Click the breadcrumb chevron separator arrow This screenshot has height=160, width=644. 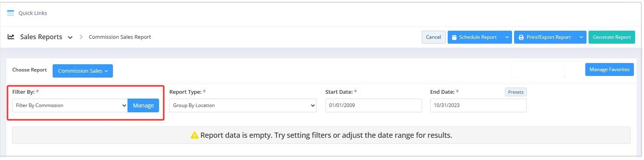(81, 37)
